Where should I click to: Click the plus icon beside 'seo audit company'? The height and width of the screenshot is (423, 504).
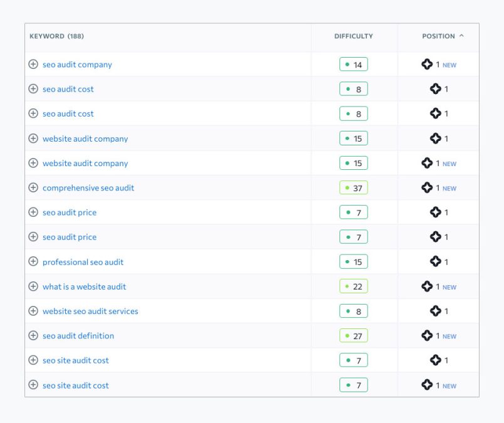point(33,64)
